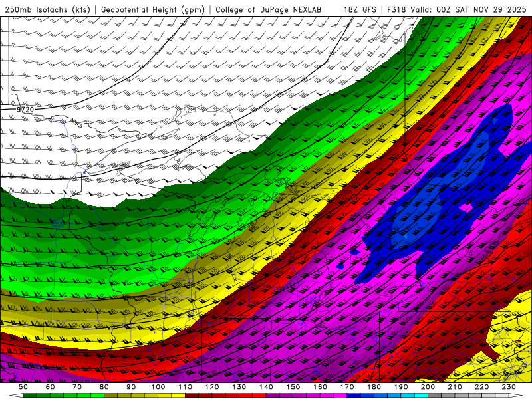This screenshot has height=399, width=532.
Task: Click the '9720' height contour label
Action: click(x=25, y=110)
